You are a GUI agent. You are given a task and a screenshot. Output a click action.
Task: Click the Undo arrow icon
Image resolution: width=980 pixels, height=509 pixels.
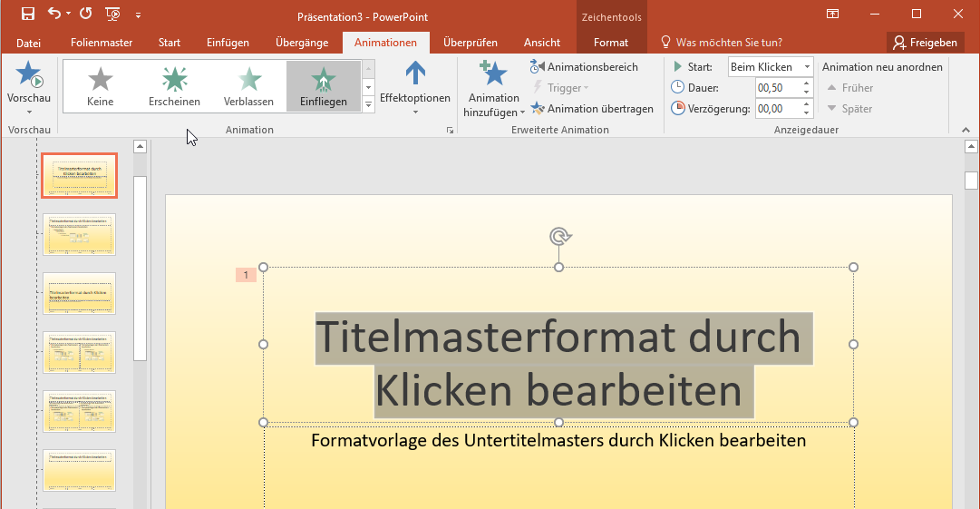point(53,14)
